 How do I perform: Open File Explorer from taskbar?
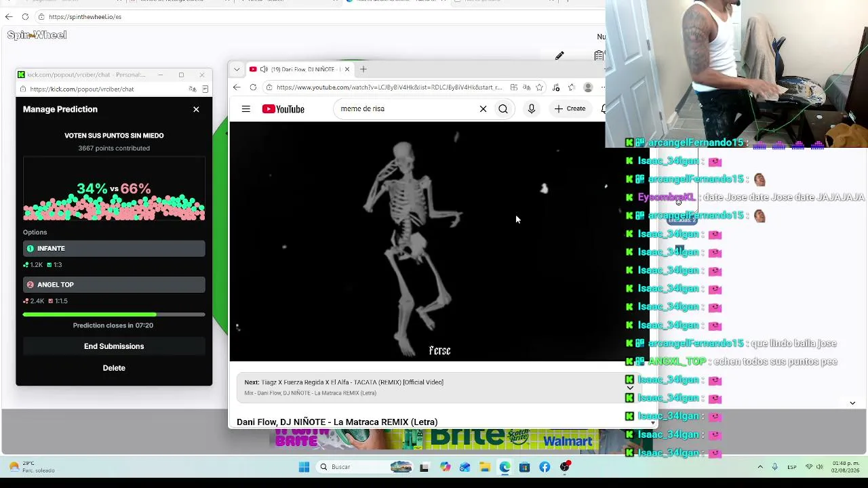[x=484, y=467]
